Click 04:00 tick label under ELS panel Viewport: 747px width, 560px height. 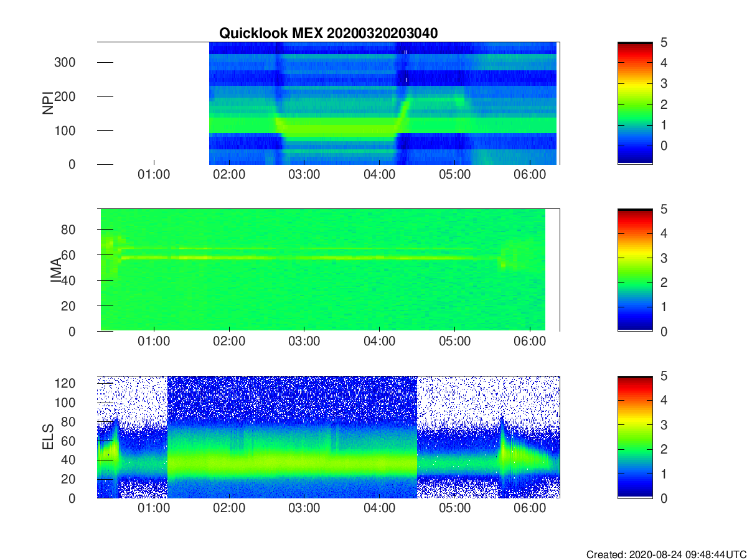[379, 508]
